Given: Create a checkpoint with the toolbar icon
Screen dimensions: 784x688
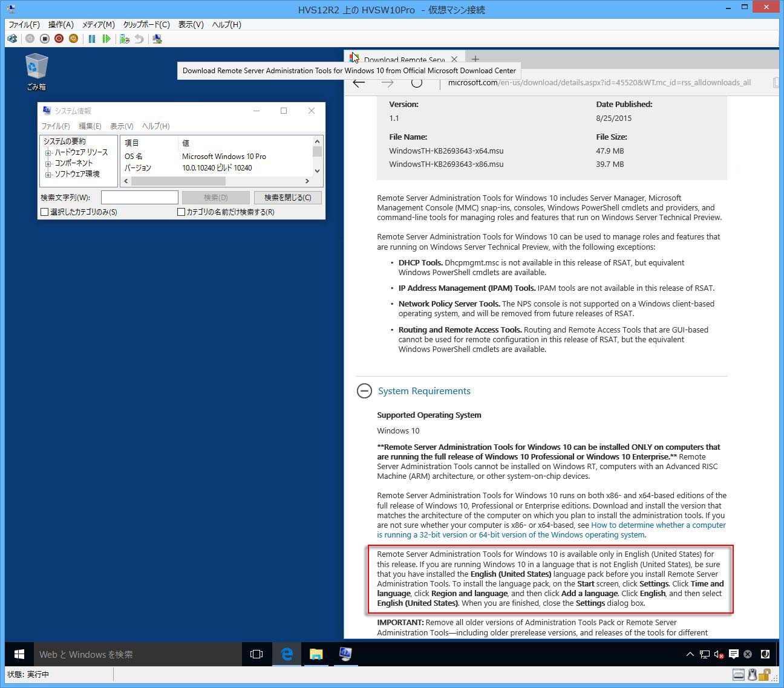Looking at the screenshot, I should (x=125, y=39).
